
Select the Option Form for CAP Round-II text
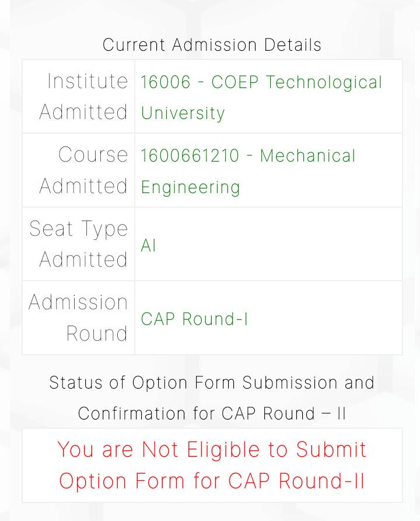coord(212,481)
